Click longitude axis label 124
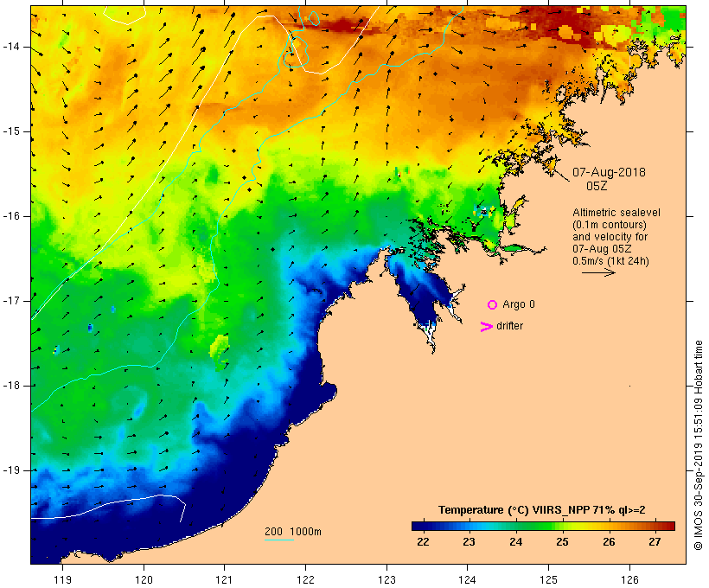709x588 pixels. click(x=467, y=579)
